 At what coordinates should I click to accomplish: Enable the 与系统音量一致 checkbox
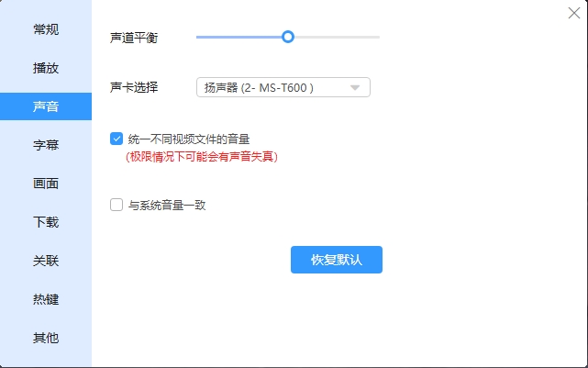pos(116,206)
